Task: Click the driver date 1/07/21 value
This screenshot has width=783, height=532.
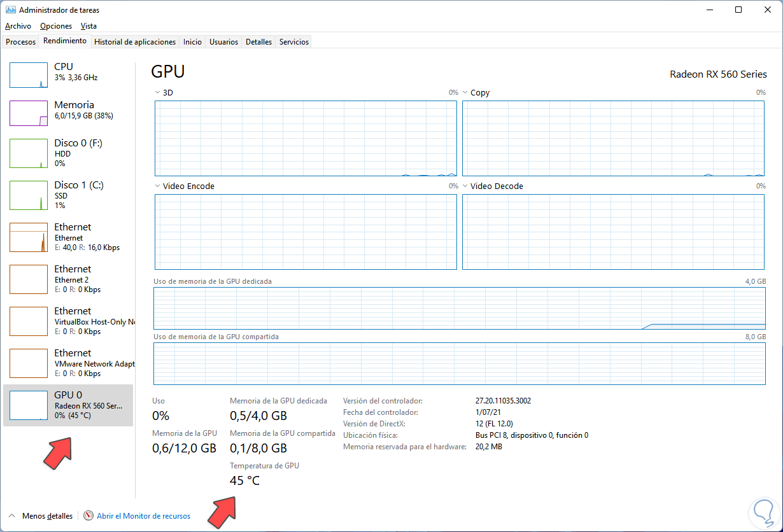Action: pos(488,412)
